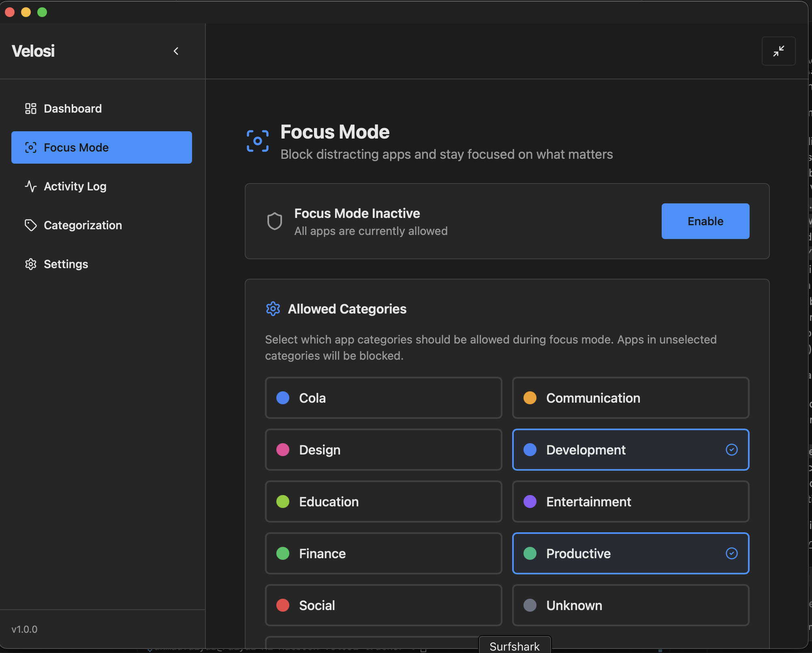
Task: Click the Focus Mode sidebar target icon
Action: point(31,147)
